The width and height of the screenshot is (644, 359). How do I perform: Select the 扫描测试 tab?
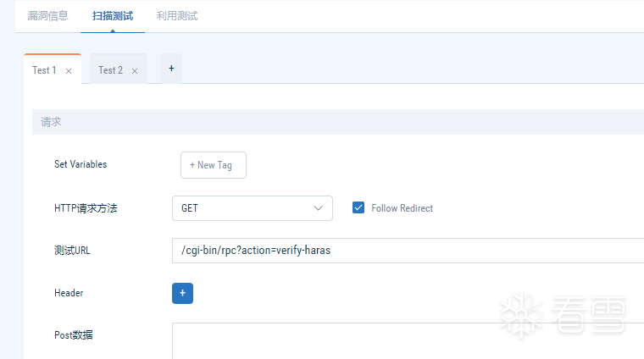(x=112, y=15)
